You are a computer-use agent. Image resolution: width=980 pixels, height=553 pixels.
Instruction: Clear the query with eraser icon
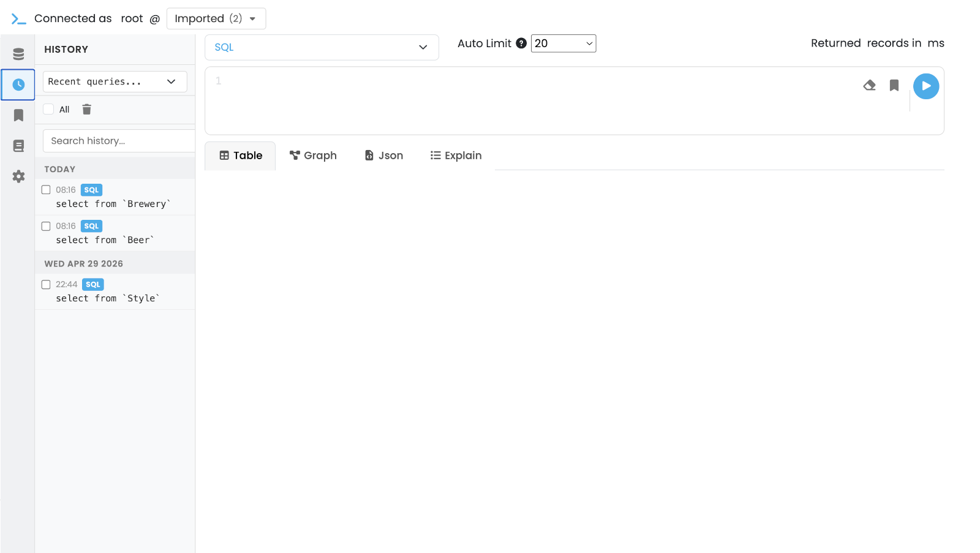coord(869,85)
